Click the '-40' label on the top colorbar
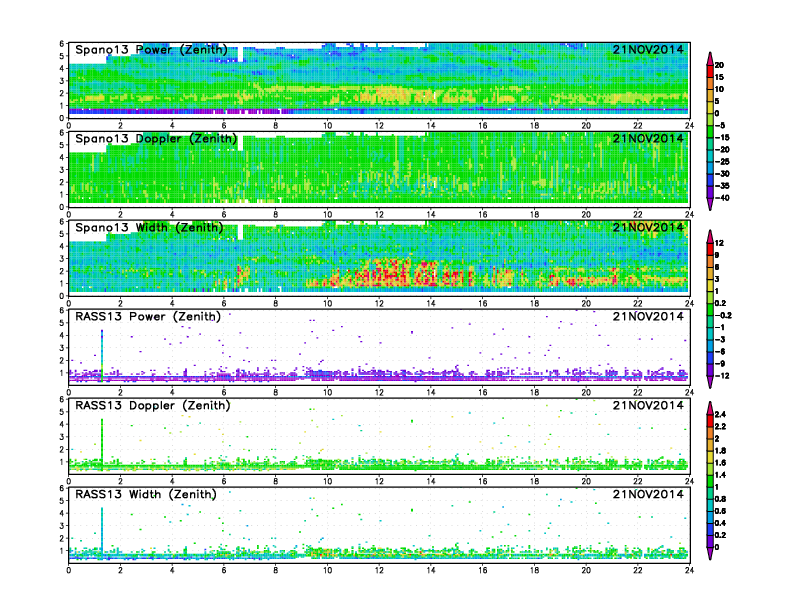 (x=722, y=198)
